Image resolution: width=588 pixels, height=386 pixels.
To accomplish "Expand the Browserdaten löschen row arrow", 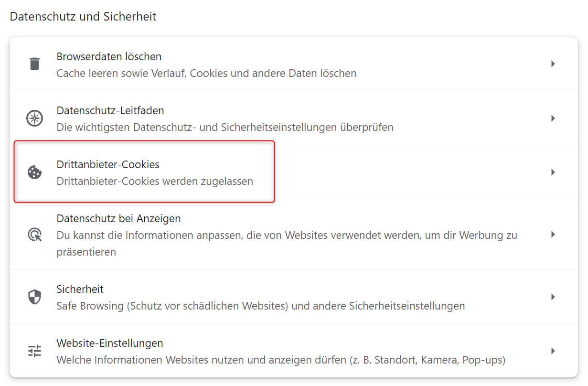I will [553, 64].
